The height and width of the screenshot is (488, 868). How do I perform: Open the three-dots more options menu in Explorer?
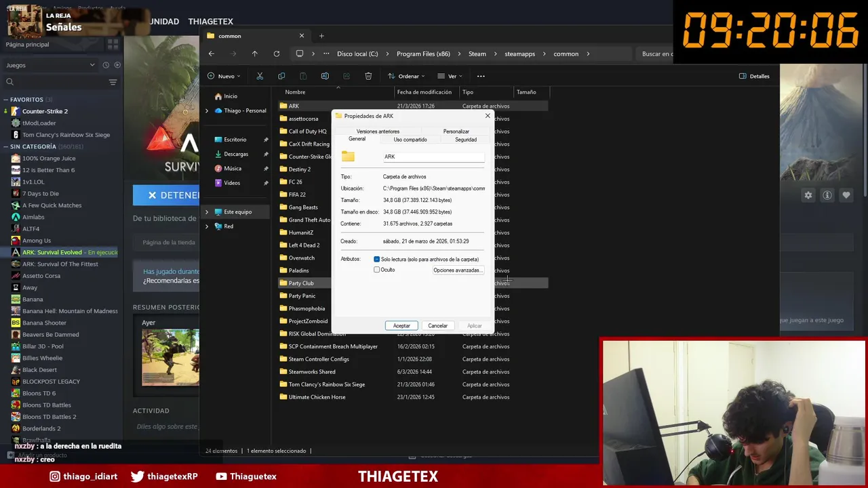(481, 76)
